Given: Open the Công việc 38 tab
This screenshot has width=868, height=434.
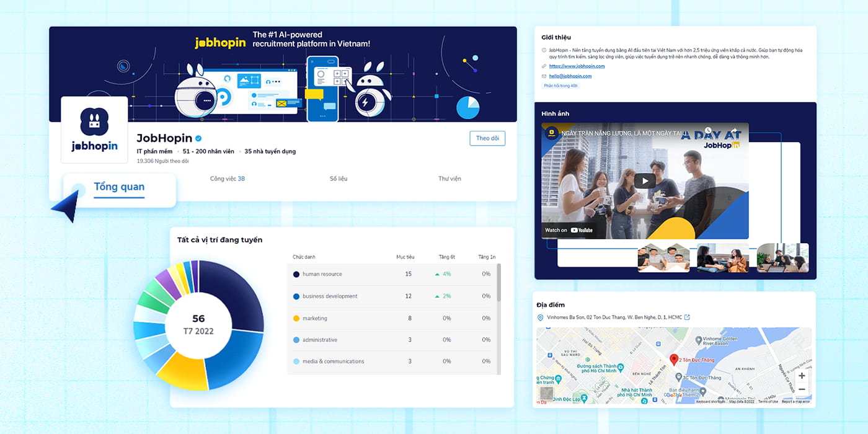Looking at the screenshot, I should tap(228, 179).
